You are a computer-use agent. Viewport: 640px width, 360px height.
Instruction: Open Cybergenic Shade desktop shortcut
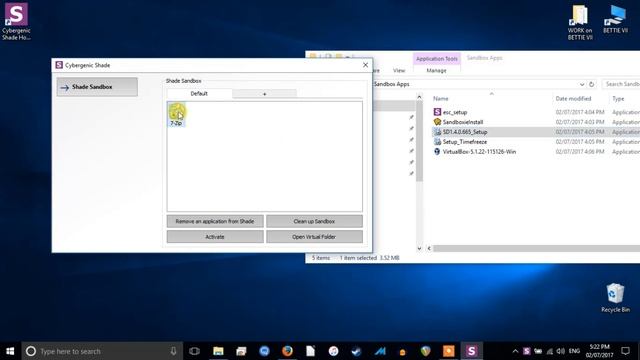(16, 21)
